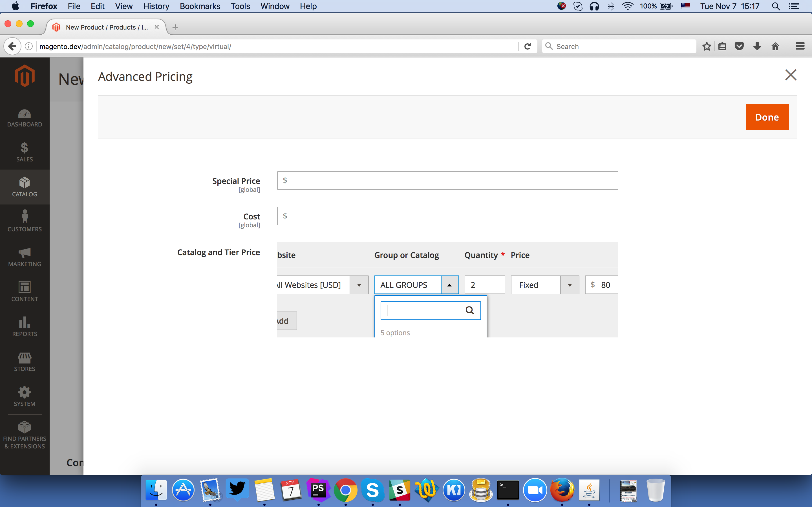Open the Bookmarks menu in the macOS menu bar
Viewport: 812px width, 507px height.
point(200,6)
